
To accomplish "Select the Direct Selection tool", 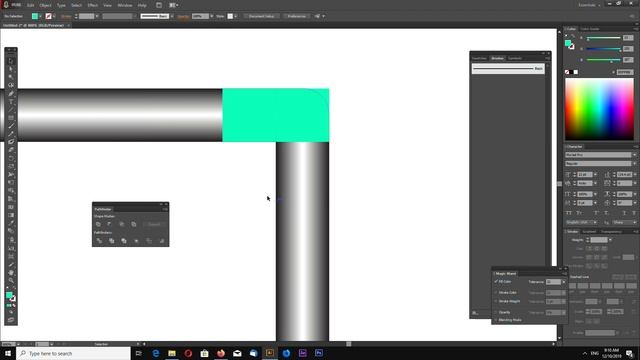I will pos(11,69).
